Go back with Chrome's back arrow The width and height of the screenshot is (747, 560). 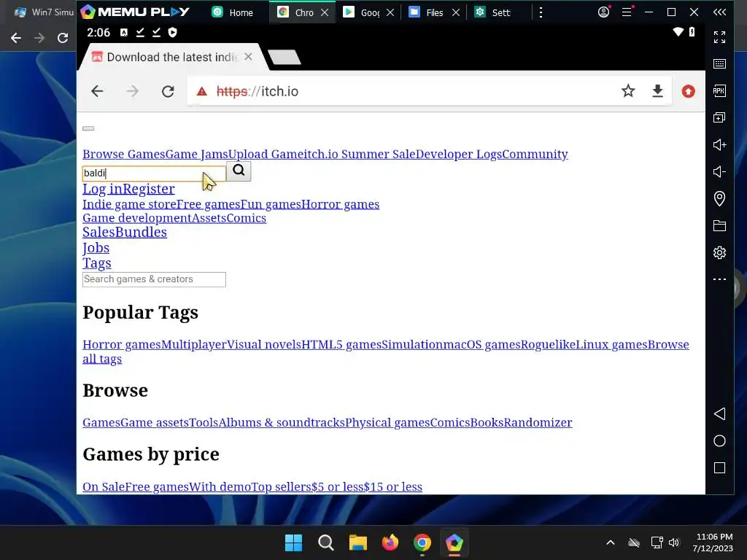click(97, 91)
